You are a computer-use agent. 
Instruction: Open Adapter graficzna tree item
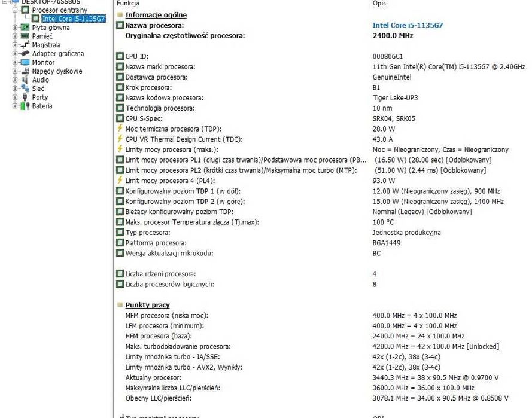[58, 54]
